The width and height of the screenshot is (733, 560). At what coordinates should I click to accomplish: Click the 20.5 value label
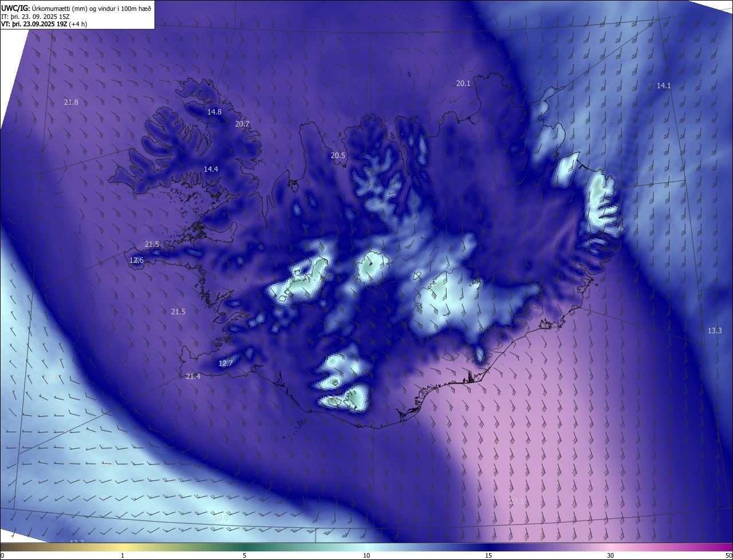coord(338,155)
